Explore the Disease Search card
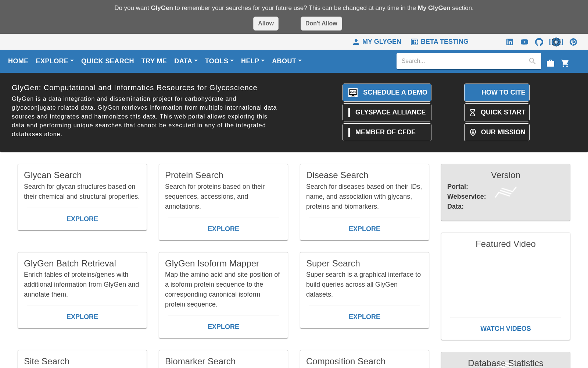Screen dimensions: 588x368 point(365,229)
